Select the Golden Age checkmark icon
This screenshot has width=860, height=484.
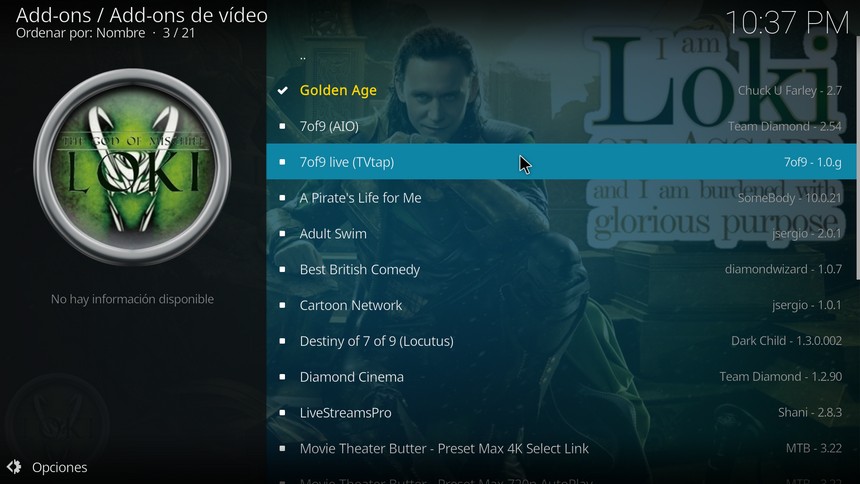click(282, 90)
